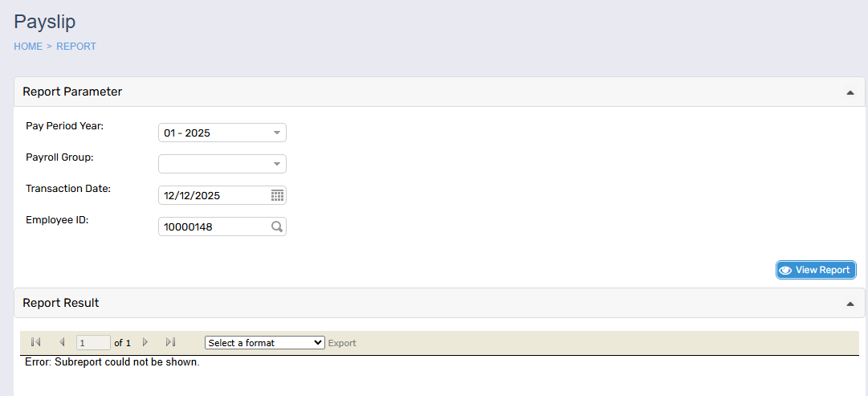Collapse the Report Result panel arrow
868x396 pixels.
[850, 304]
